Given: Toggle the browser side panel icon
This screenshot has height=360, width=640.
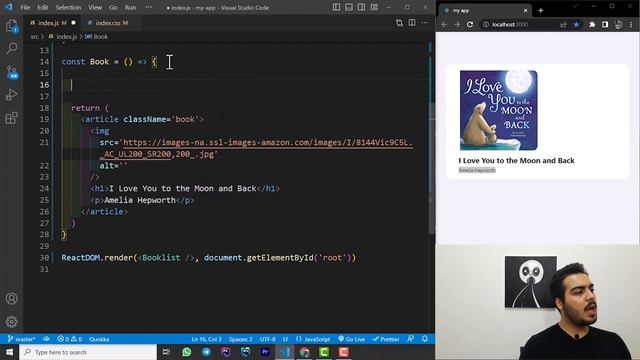Looking at the screenshot, I should (605, 24).
